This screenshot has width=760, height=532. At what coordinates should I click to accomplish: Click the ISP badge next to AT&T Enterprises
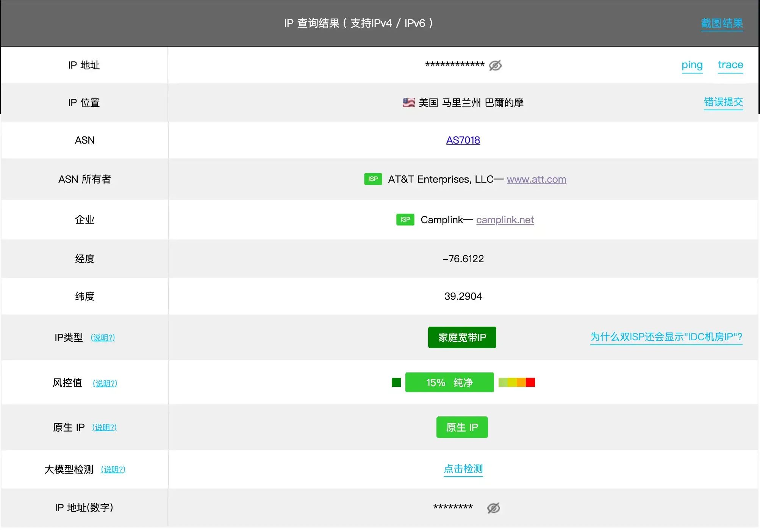tap(373, 179)
